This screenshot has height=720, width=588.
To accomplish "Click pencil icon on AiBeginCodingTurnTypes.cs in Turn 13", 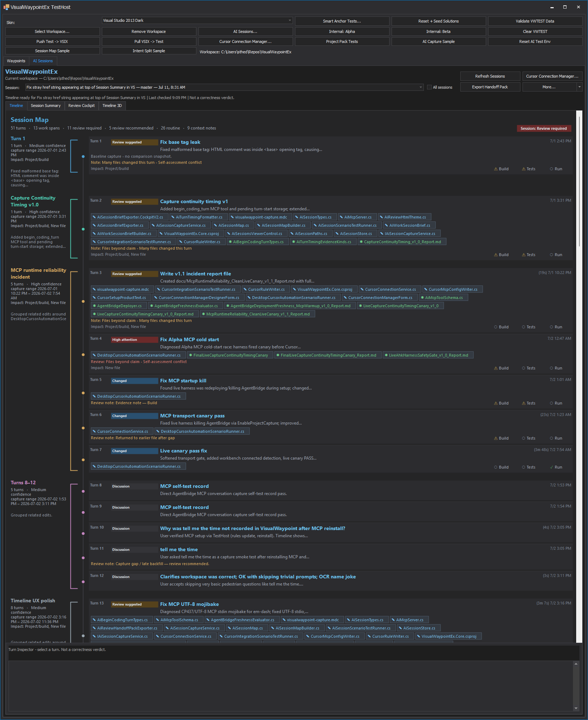I will point(94,620).
